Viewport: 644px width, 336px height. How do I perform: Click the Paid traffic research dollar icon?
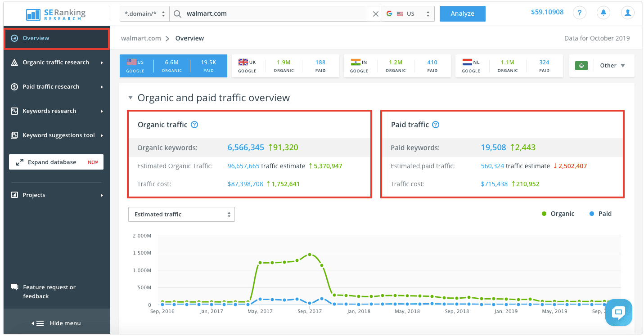coord(14,87)
